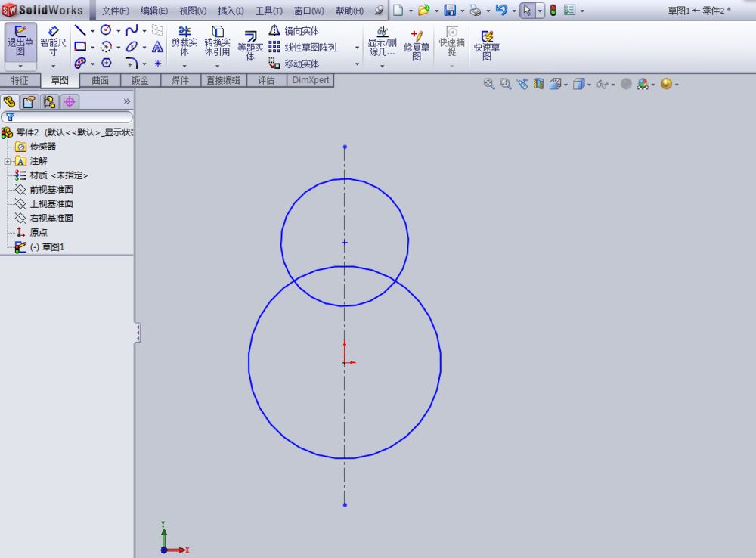Open the 线性草图阵列 dropdown arrow

(357, 48)
